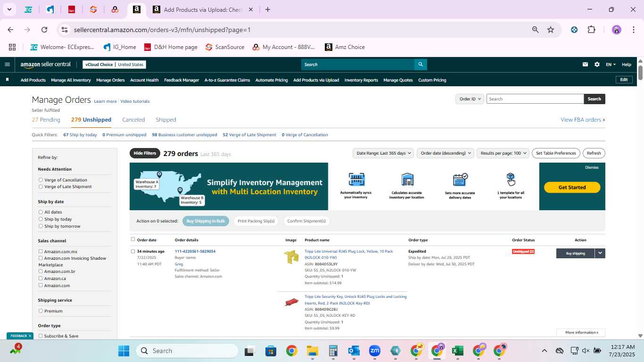This screenshot has width=644, height=362.
Task: Open the settings gear icon
Action: 597,65
